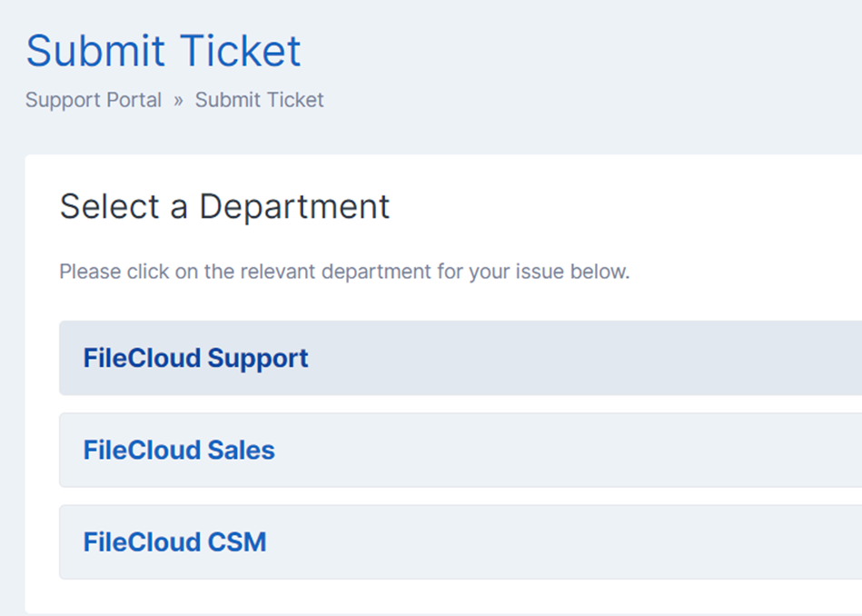Select the FileCloud Sales row panel
This screenshot has width=862, height=616.
point(461,450)
